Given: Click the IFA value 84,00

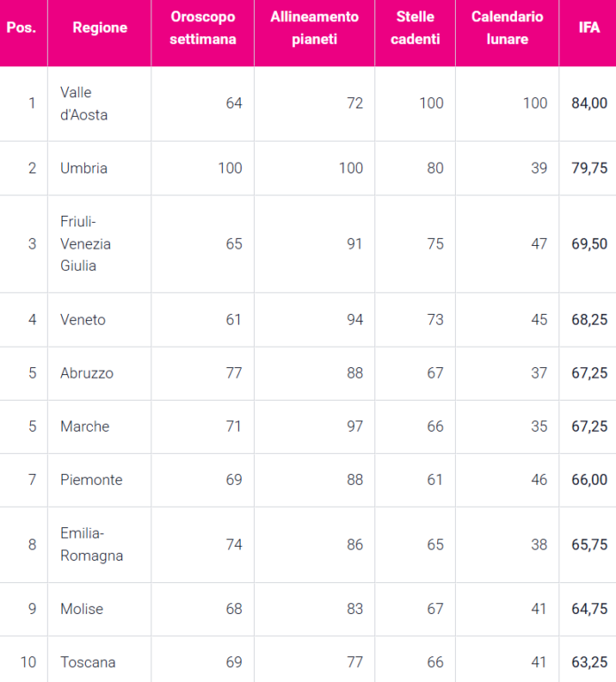Looking at the screenshot, I should [589, 103].
